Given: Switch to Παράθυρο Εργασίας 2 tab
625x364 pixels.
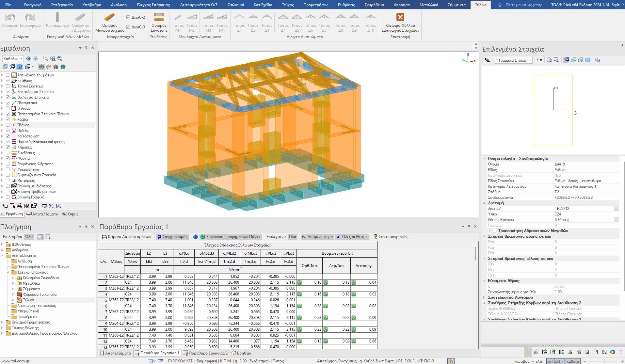Looking at the screenshot, I should pyautogui.click(x=205, y=353).
